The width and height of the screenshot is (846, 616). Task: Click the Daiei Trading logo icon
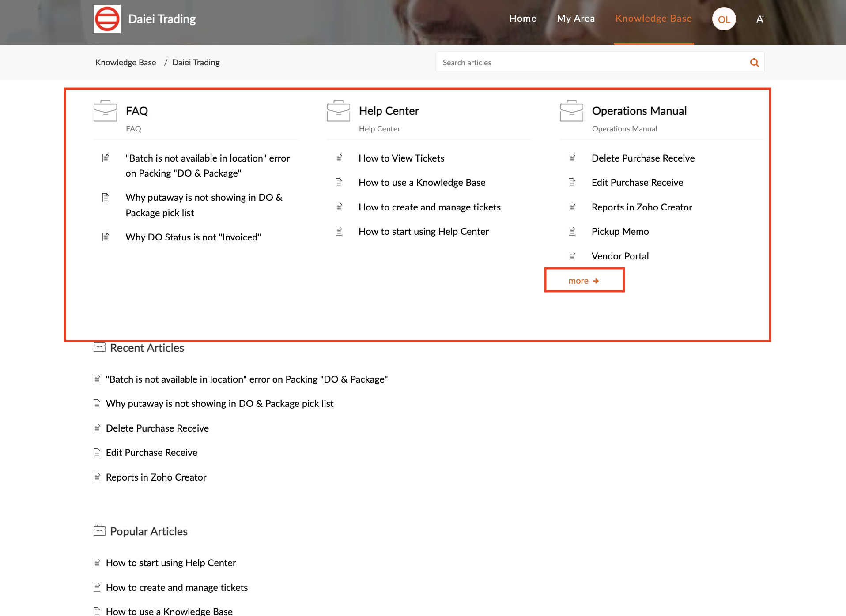tap(107, 19)
